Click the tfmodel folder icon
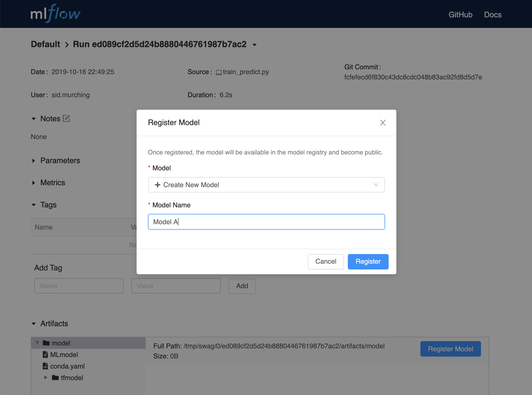The width and height of the screenshot is (532, 395). pos(55,378)
